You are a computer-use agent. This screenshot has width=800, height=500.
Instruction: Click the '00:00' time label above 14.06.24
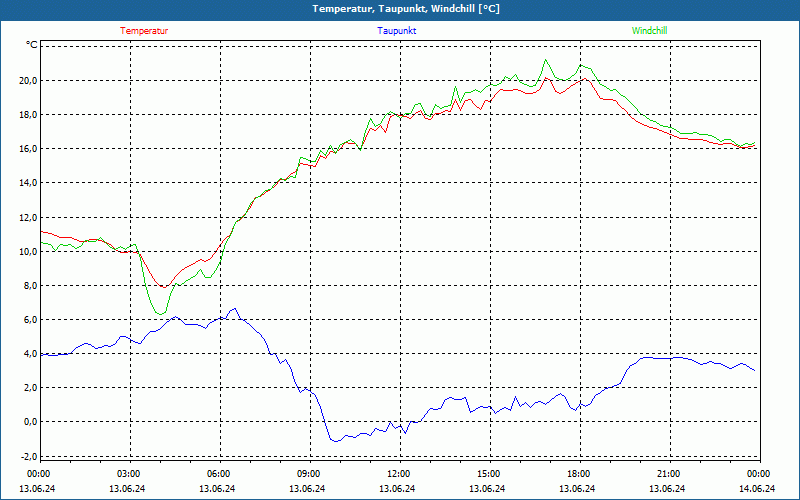(x=758, y=474)
